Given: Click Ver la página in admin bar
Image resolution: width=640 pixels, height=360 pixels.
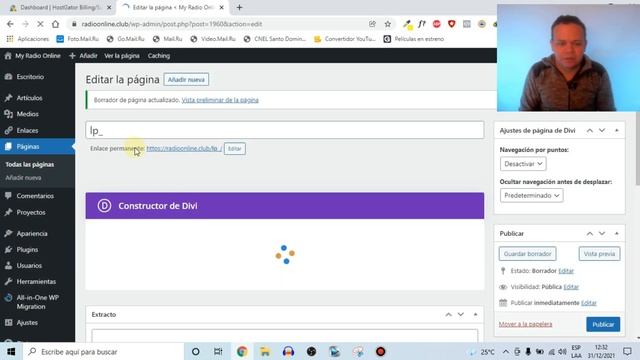Looking at the screenshot, I should click(122, 56).
